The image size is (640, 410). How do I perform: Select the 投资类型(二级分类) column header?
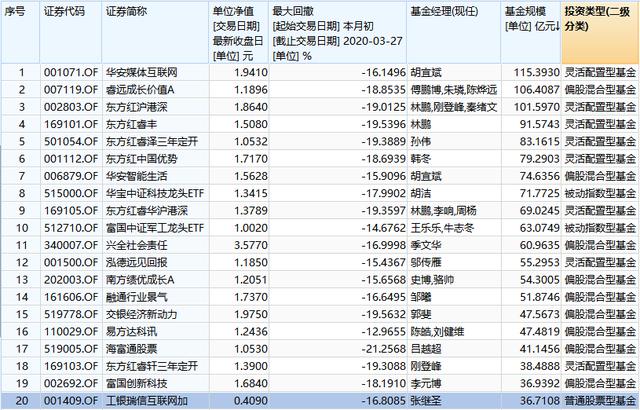[600, 33]
